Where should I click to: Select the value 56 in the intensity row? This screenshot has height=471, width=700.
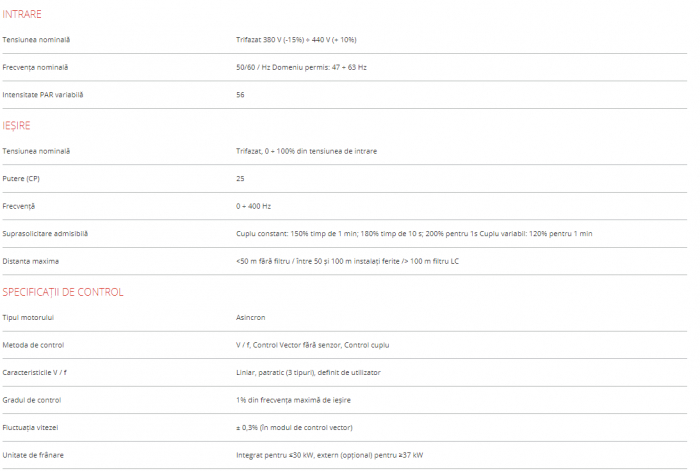(240, 95)
